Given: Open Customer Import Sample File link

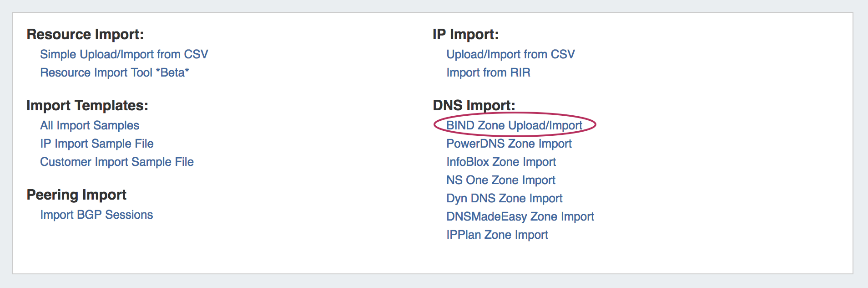Looking at the screenshot, I should click(116, 162).
